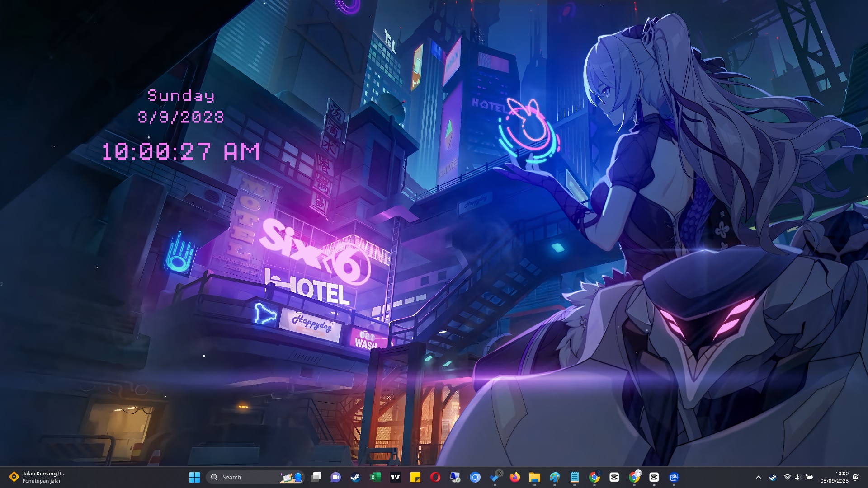
Task: Toggle the do-not-disturb notification bell
Action: 855,477
